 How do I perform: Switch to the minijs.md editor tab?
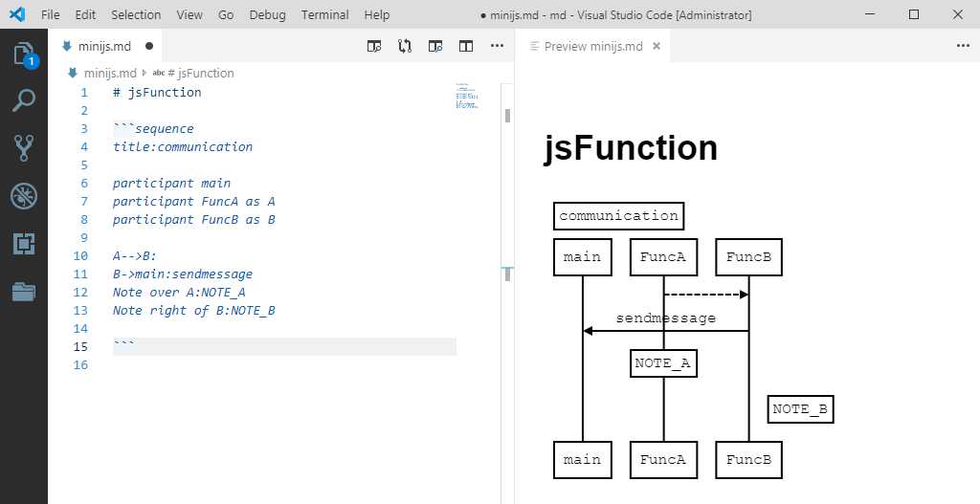pos(105,46)
